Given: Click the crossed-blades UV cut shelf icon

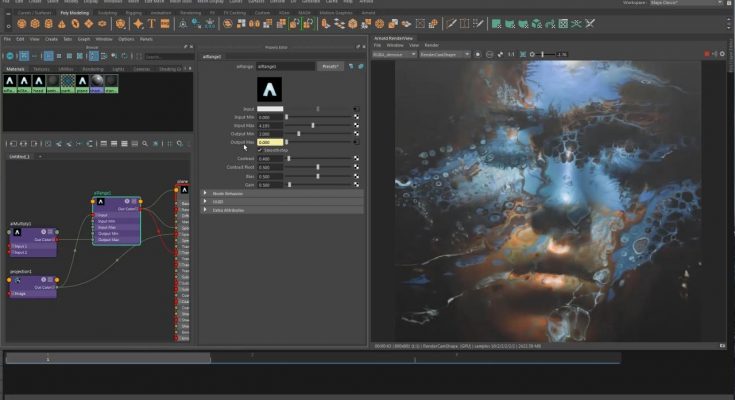Looking at the screenshot, I should [x=590, y=23].
